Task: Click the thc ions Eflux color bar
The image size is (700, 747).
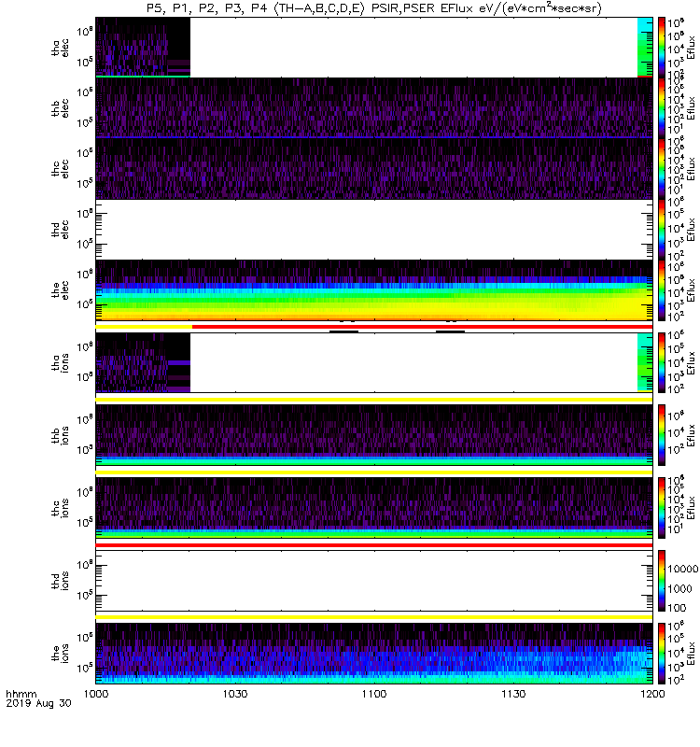Action: [x=662, y=508]
